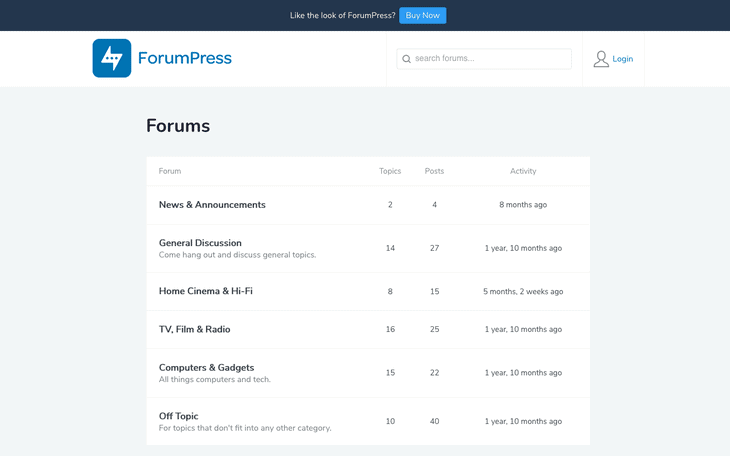Open the 5 months, 2 weeks ago activity
The image size is (730, 456).
[x=523, y=292]
